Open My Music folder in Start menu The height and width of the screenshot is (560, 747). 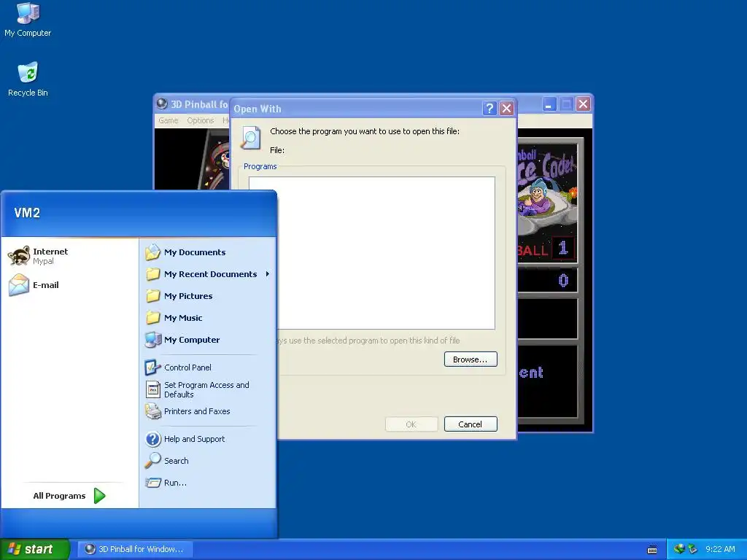(x=208, y=318)
